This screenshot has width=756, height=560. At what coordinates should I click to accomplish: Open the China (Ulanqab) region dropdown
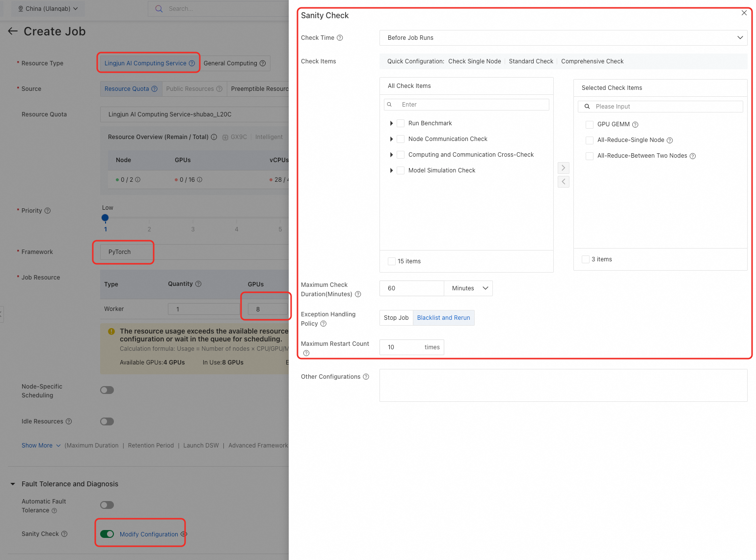coord(48,9)
